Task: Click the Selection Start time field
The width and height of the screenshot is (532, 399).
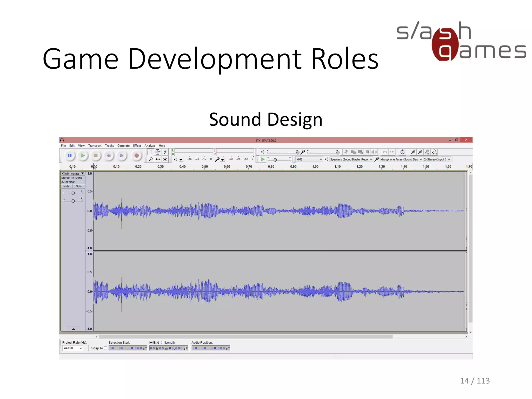Action: pyautogui.click(x=128, y=348)
